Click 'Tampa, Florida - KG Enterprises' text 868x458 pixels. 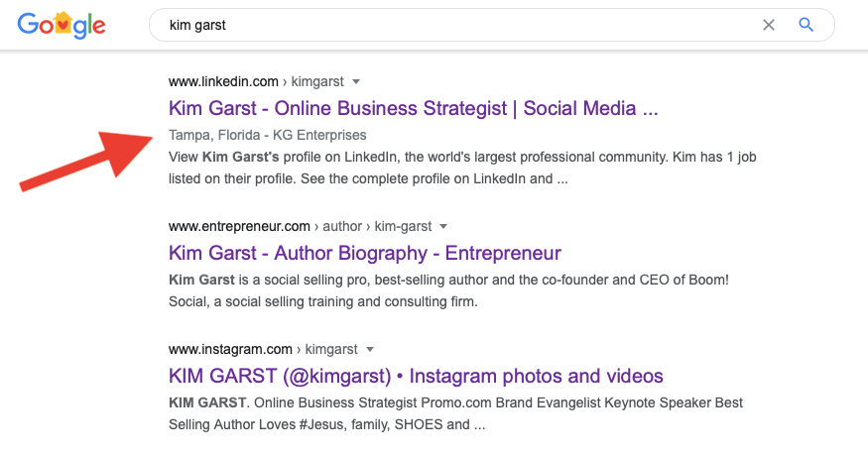[268, 135]
